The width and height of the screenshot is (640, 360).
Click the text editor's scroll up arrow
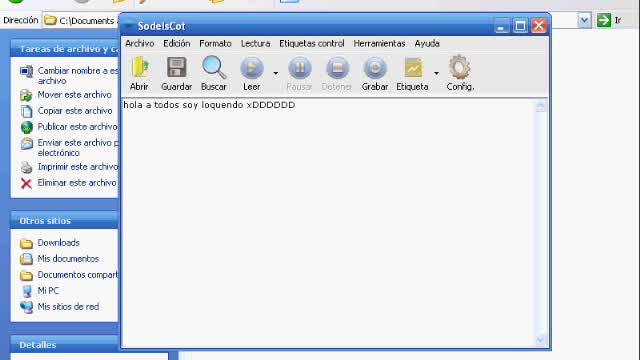pos(540,107)
